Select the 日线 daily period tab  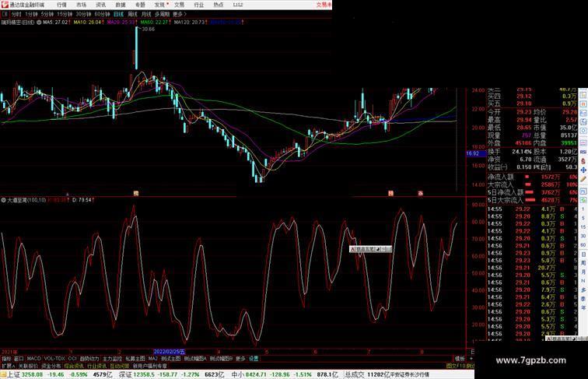tap(118, 14)
